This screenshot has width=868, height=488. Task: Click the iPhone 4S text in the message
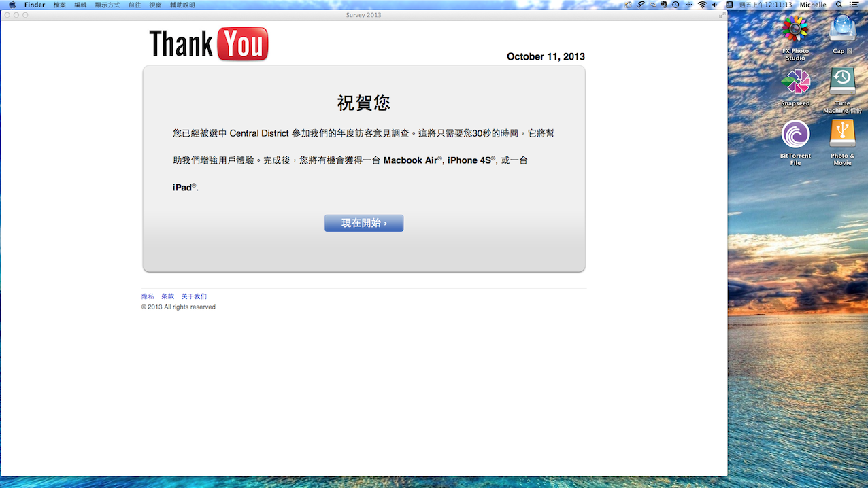click(x=469, y=160)
